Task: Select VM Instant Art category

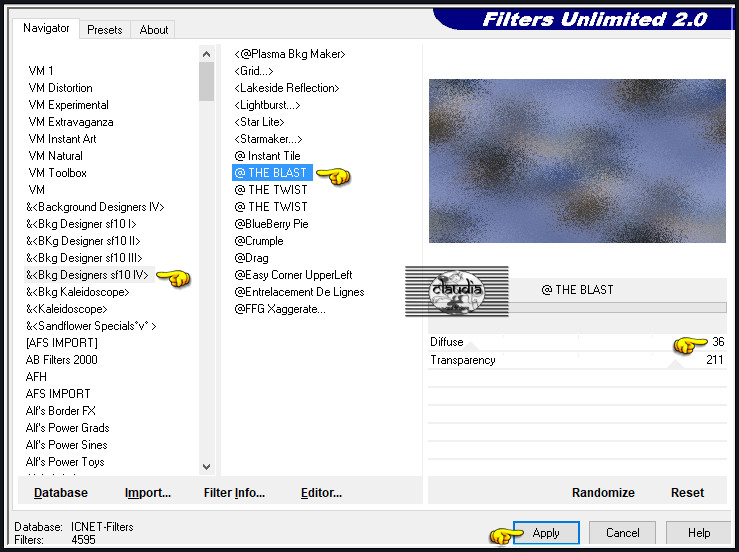Action: pyautogui.click(x=62, y=139)
